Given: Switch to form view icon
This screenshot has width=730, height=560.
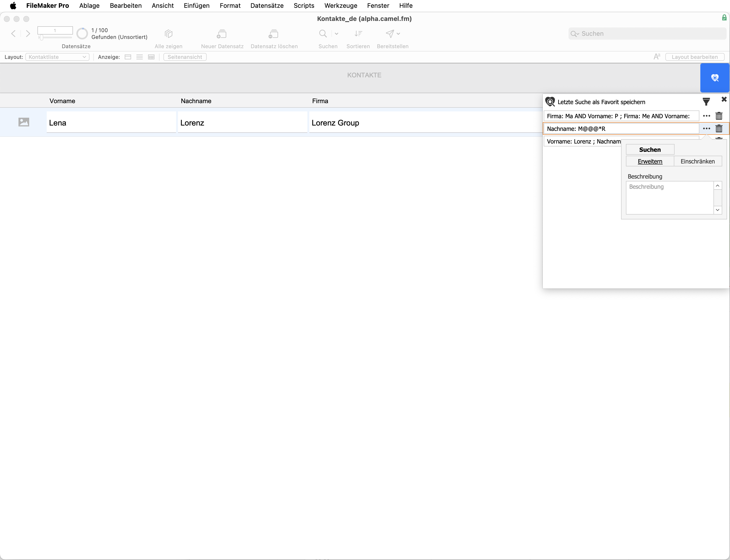Looking at the screenshot, I should coord(128,57).
